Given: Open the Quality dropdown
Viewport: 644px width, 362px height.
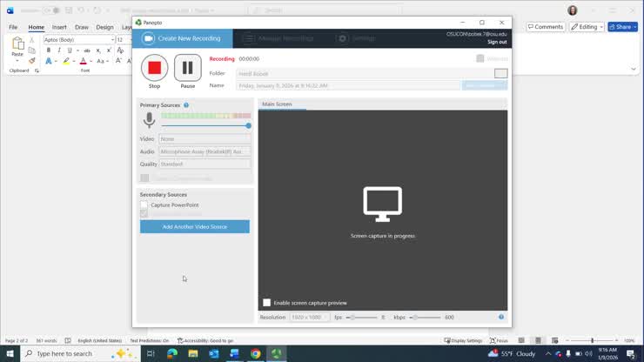Looking at the screenshot, I should (x=205, y=164).
